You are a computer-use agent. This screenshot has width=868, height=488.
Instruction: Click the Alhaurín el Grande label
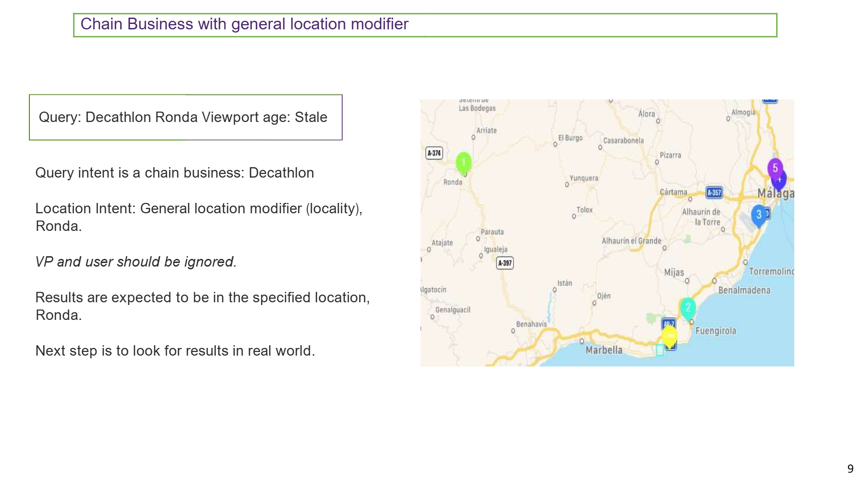(x=632, y=241)
